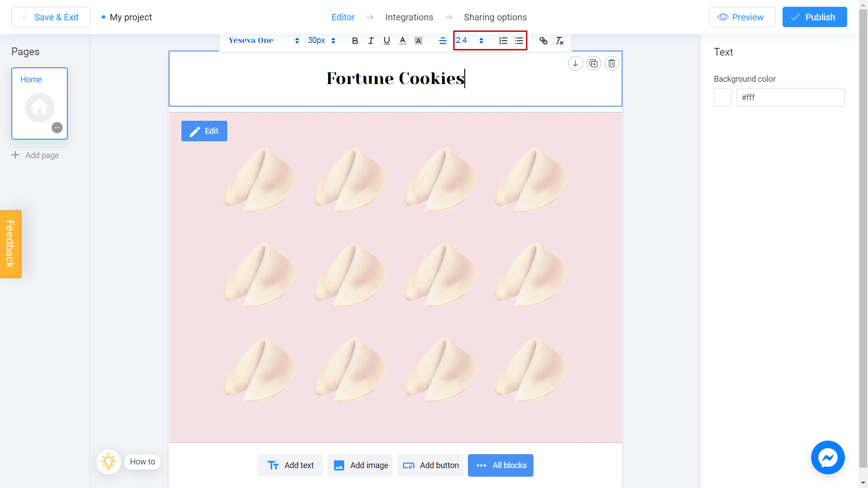The height and width of the screenshot is (488, 868).
Task: Click the unordered list icon
Action: (519, 41)
